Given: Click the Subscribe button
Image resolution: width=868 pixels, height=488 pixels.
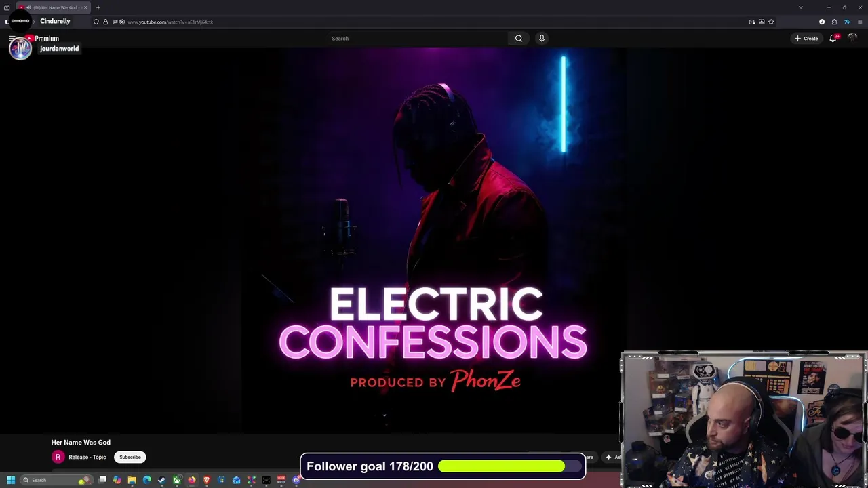Looking at the screenshot, I should click(130, 457).
